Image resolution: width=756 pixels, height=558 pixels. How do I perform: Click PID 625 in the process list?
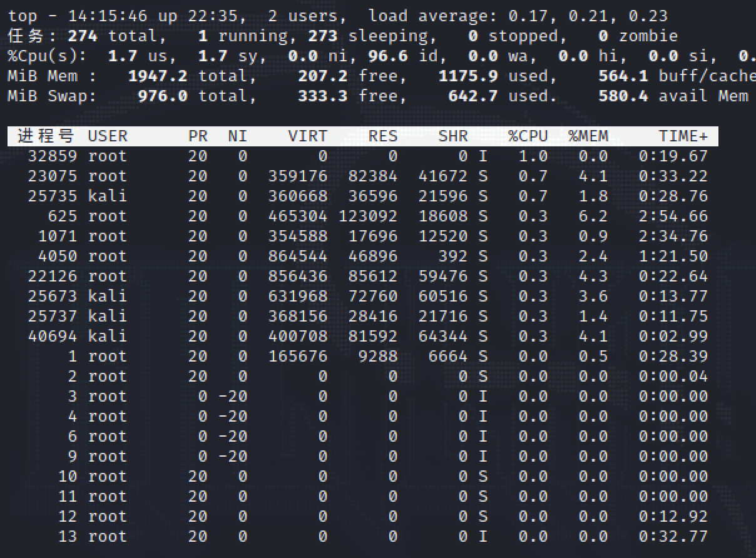[63, 216]
